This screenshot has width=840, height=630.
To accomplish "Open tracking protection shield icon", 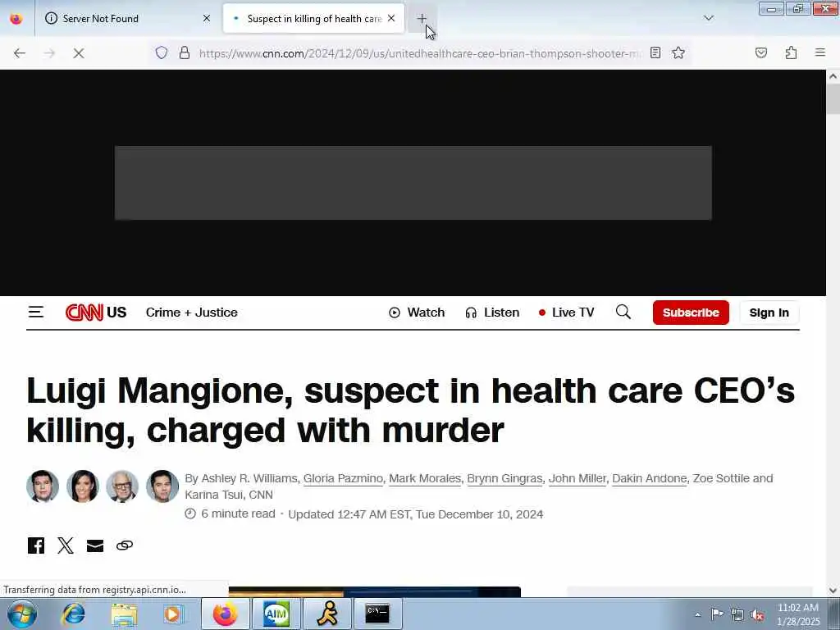I will pos(162,52).
